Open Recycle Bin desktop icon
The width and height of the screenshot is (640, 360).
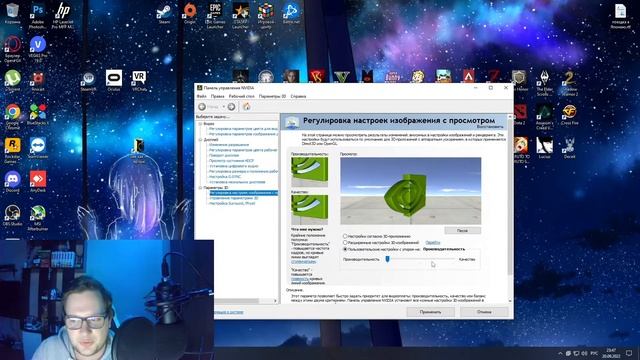[12, 14]
